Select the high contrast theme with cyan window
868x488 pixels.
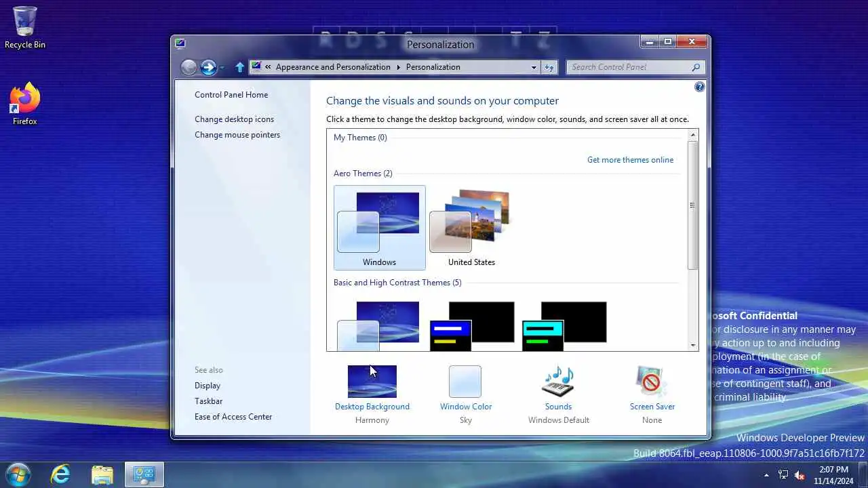pyautogui.click(x=564, y=325)
